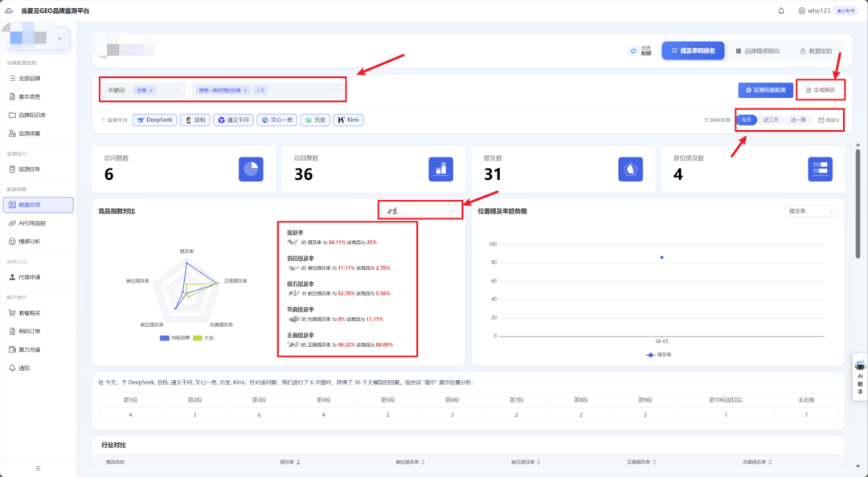This screenshot has width=868, height=477.
Task: Switch to the 提及率和排名 tab
Action: pos(693,51)
